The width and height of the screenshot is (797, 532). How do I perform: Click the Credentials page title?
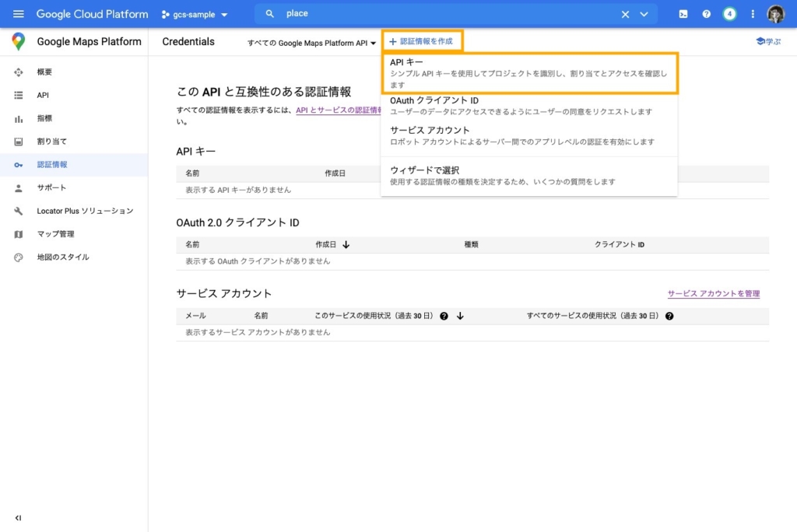point(188,42)
